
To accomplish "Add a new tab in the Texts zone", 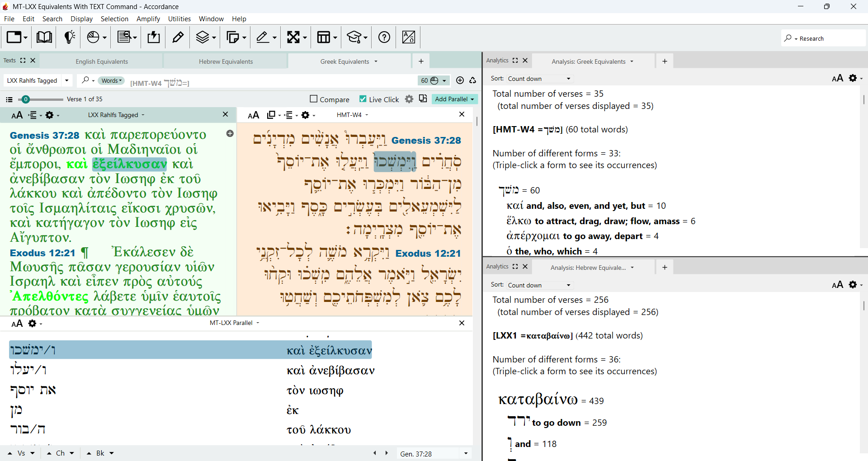I will click(421, 61).
